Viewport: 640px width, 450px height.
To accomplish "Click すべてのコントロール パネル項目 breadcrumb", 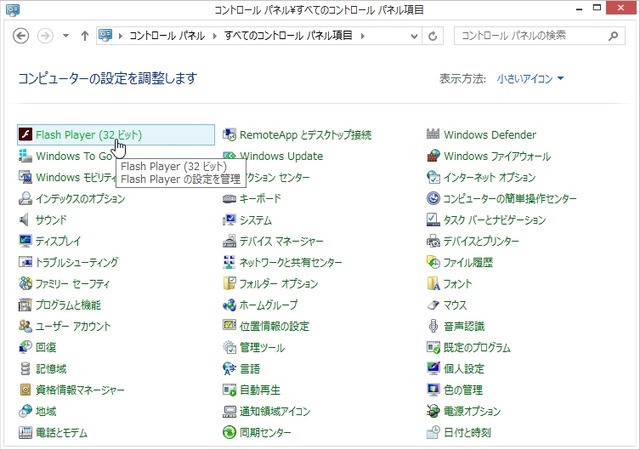I will 288,36.
